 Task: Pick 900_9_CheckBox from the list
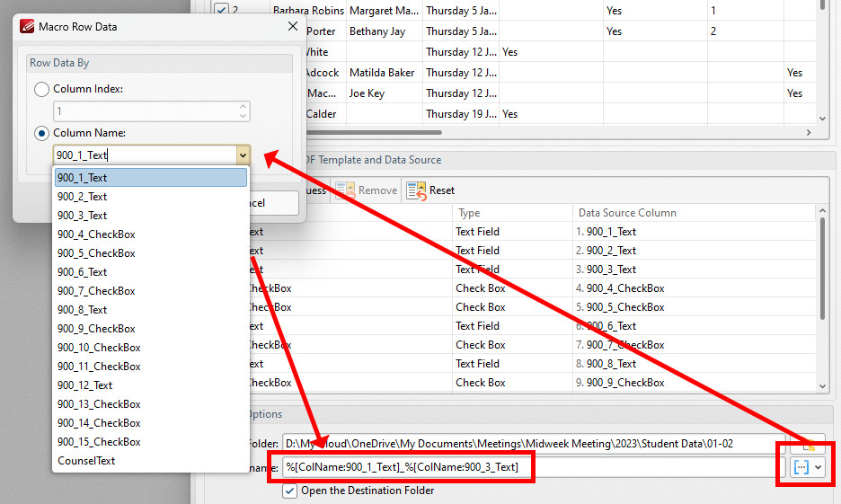tap(151, 329)
